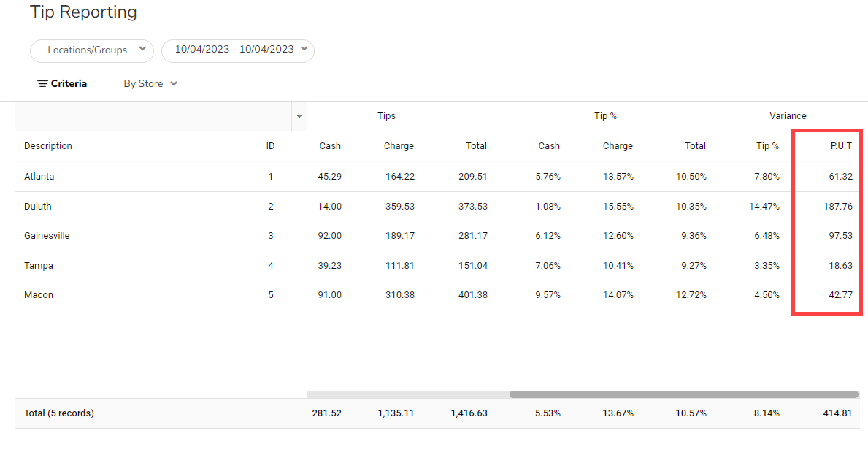This screenshot has width=868, height=455.
Task: Sort by the Tips Charge column header
Action: 399,146
